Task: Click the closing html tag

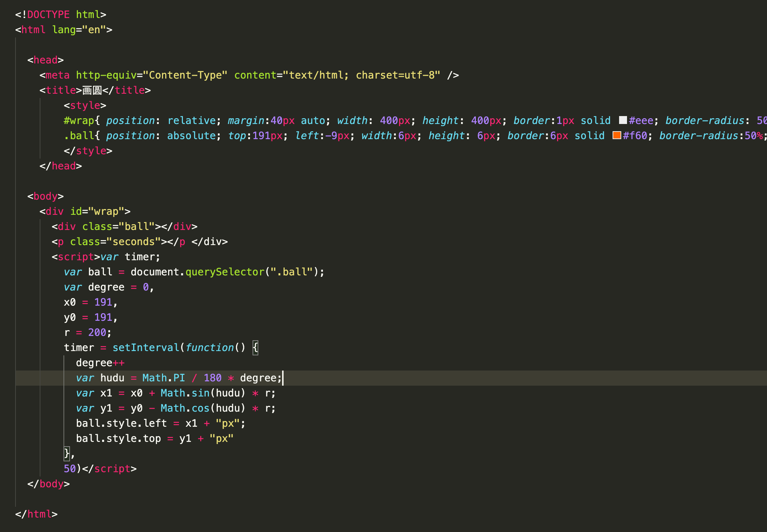Action: click(x=36, y=514)
